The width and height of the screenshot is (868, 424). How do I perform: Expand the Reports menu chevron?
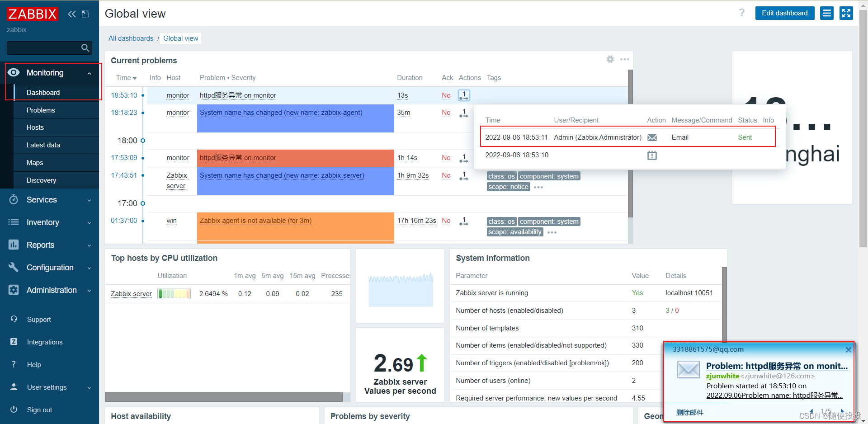(90, 245)
